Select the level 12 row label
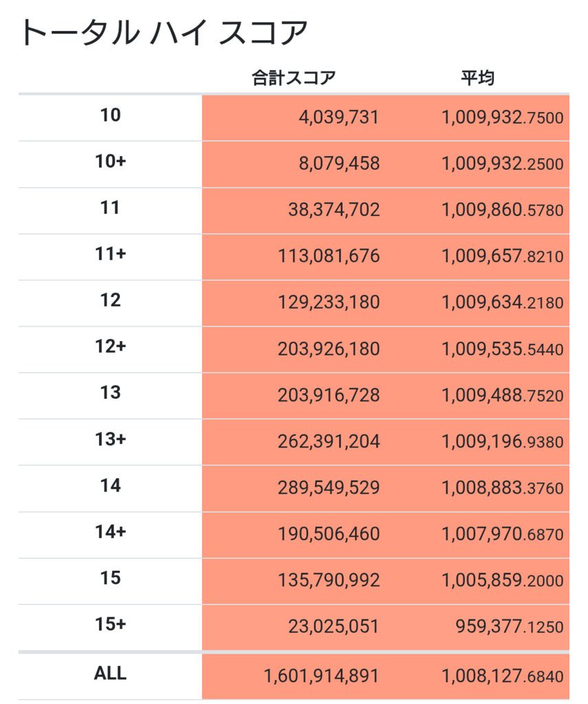The image size is (588, 704). [111, 300]
